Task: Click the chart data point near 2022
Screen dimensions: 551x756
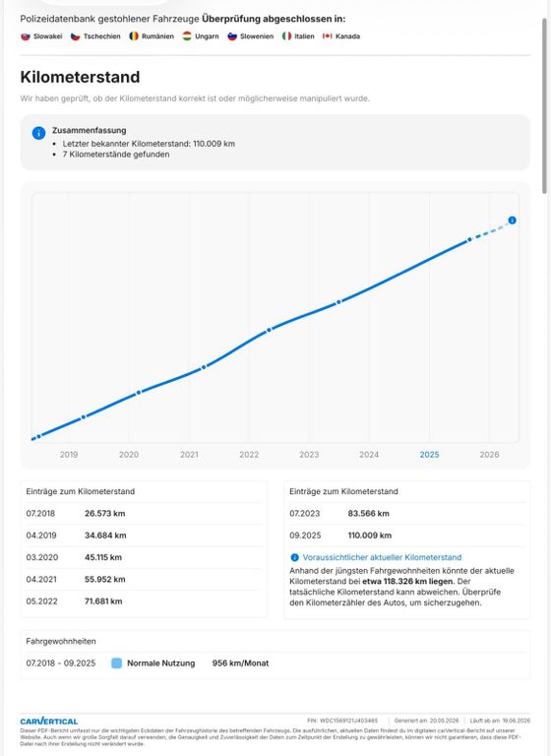Action: coord(270,330)
